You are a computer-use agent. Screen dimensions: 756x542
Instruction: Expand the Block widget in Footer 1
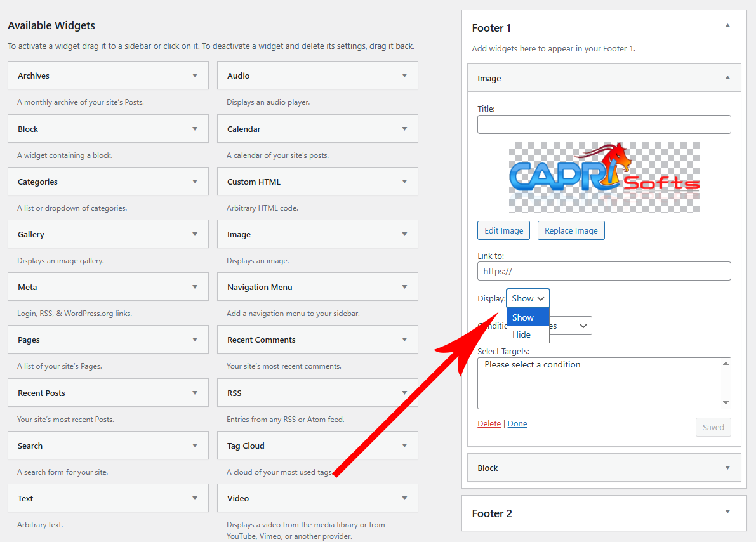point(727,467)
